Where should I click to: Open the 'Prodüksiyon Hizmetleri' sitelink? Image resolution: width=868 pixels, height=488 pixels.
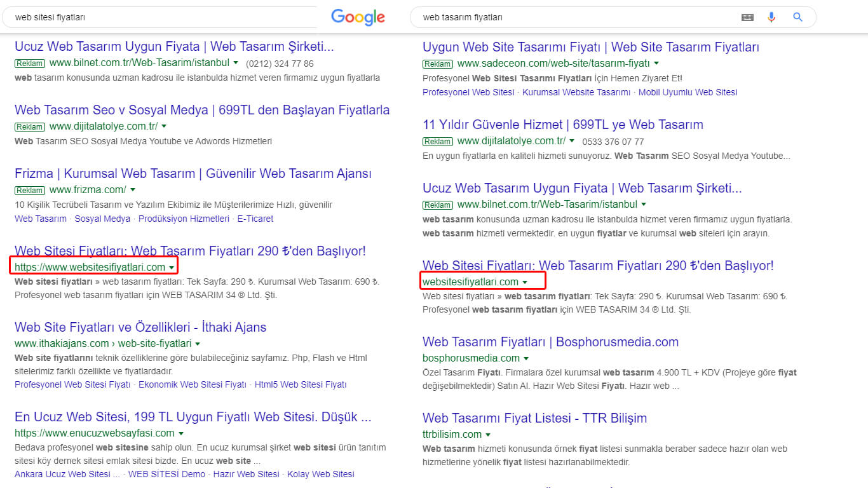click(184, 219)
